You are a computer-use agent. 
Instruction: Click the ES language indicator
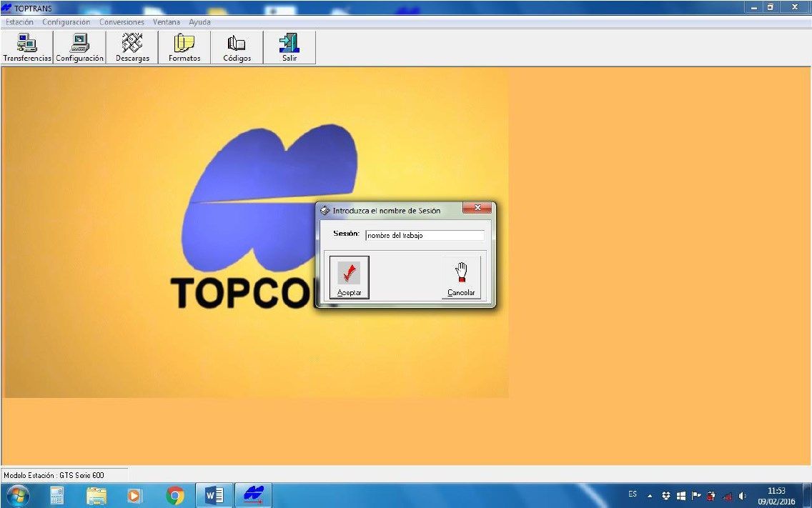(x=633, y=494)
